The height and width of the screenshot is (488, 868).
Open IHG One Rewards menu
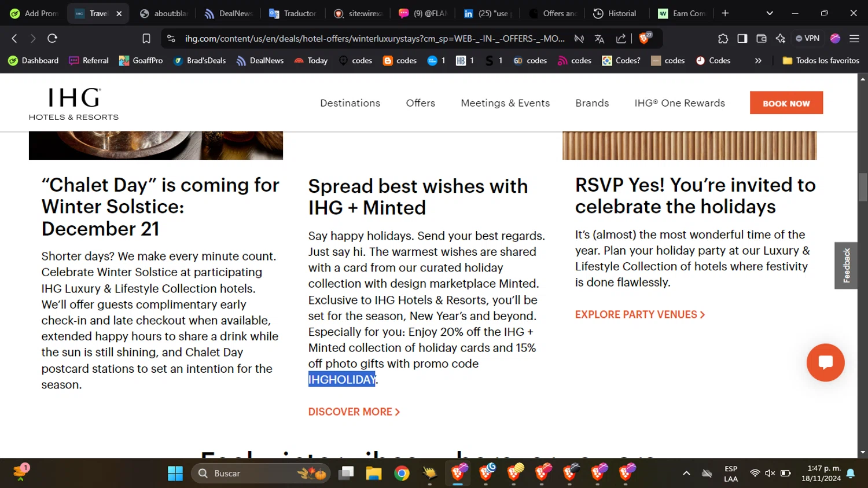[679, 103]
